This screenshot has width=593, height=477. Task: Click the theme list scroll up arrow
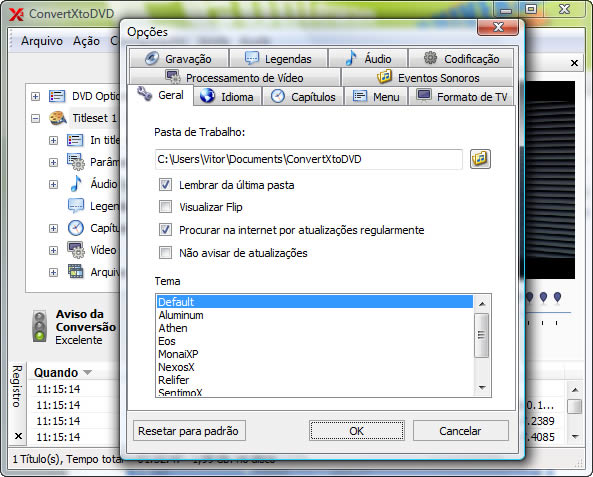click(482, 303)
